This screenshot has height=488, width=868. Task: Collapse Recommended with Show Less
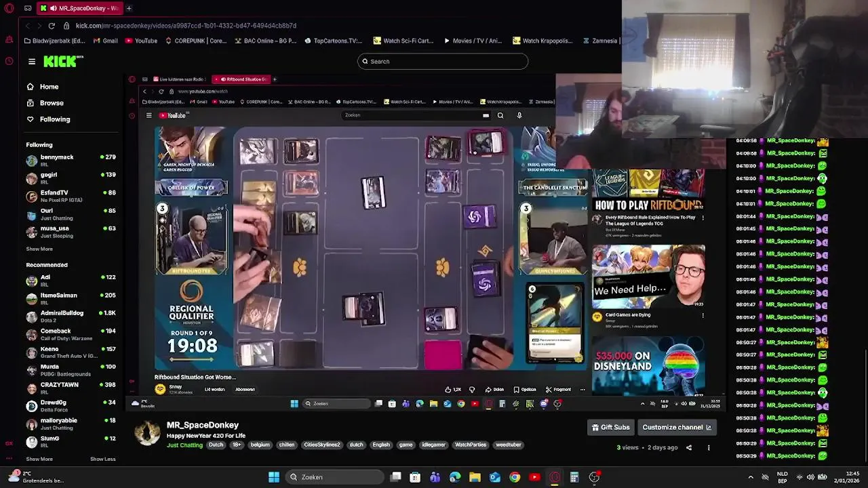[x=103, y=459]
